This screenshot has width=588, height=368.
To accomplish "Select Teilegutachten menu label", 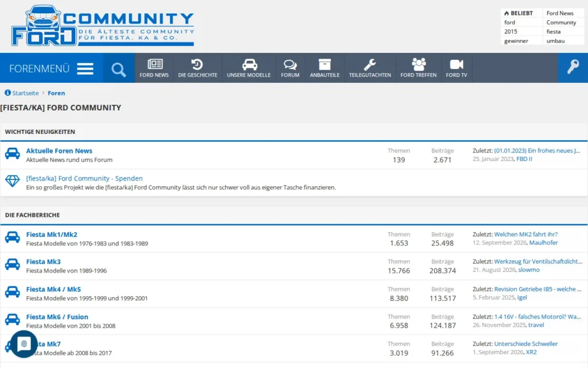I will 370,75.
